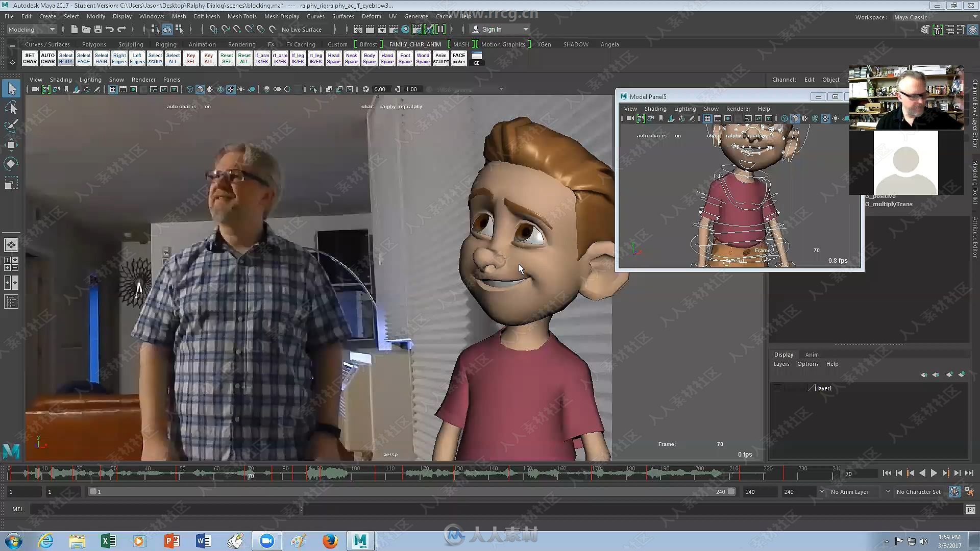This screenshot has width=980, height=551.
Task: Open Model Panel5 Renderer menu
Action: point(738,109)
